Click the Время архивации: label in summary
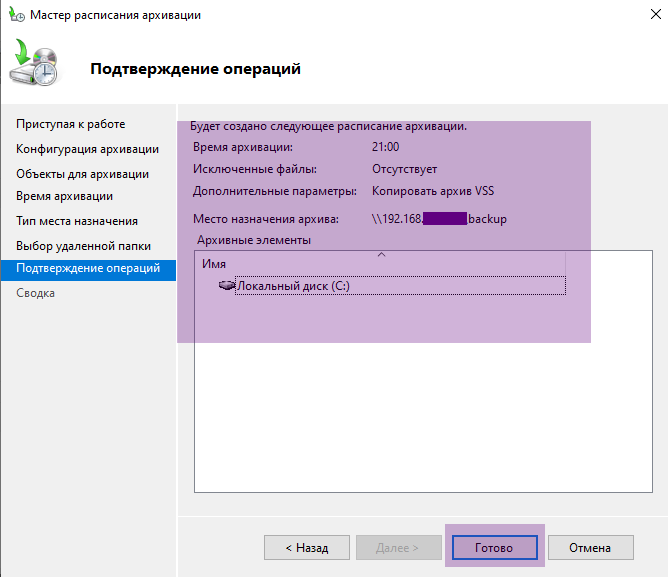668x577 pixels. [243, 147]
